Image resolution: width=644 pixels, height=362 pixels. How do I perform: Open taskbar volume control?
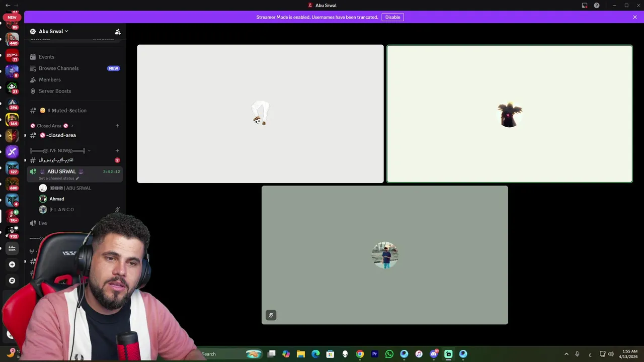click(x=611, y=354)
